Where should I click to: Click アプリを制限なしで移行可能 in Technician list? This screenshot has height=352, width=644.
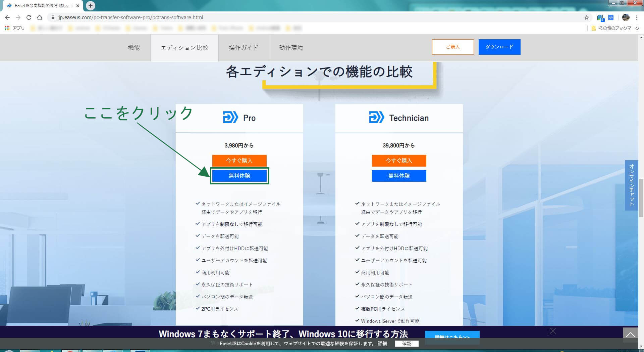[x=391, y=224]
